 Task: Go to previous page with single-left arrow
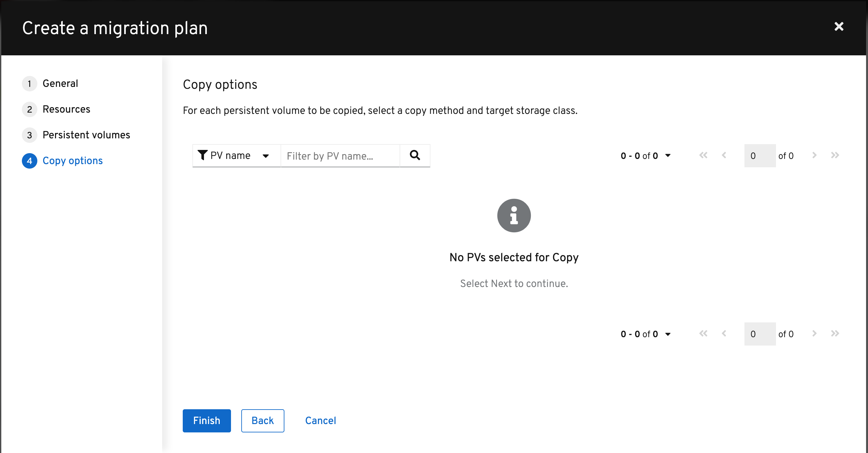(724, 155)
